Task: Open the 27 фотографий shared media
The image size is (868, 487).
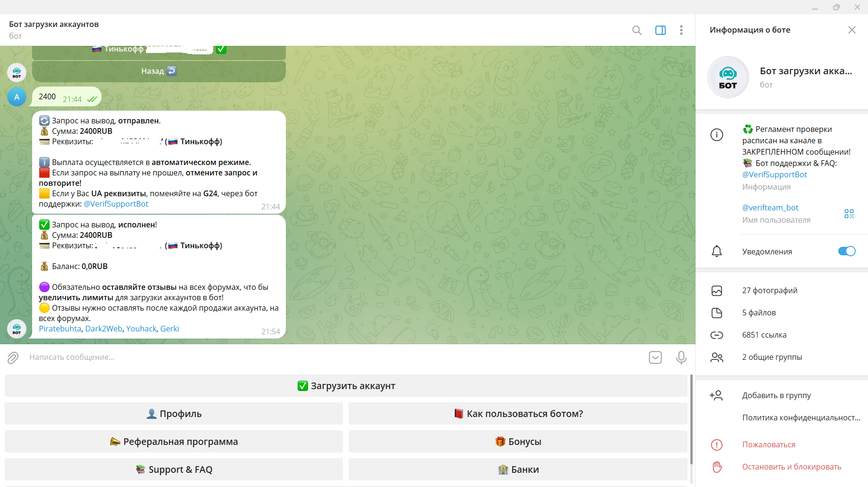Action: (769, 290)
